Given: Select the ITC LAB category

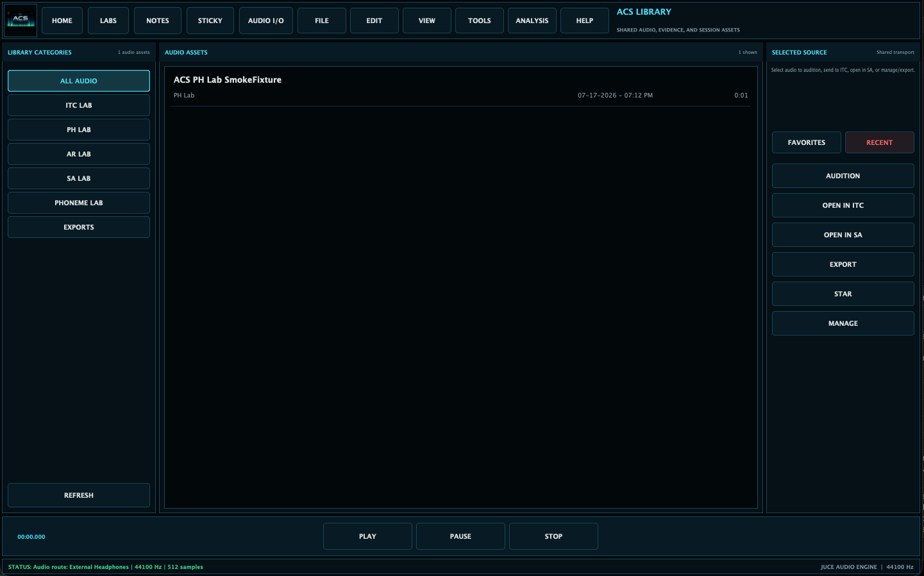Looking at the screenshot, I should point(79,105).
